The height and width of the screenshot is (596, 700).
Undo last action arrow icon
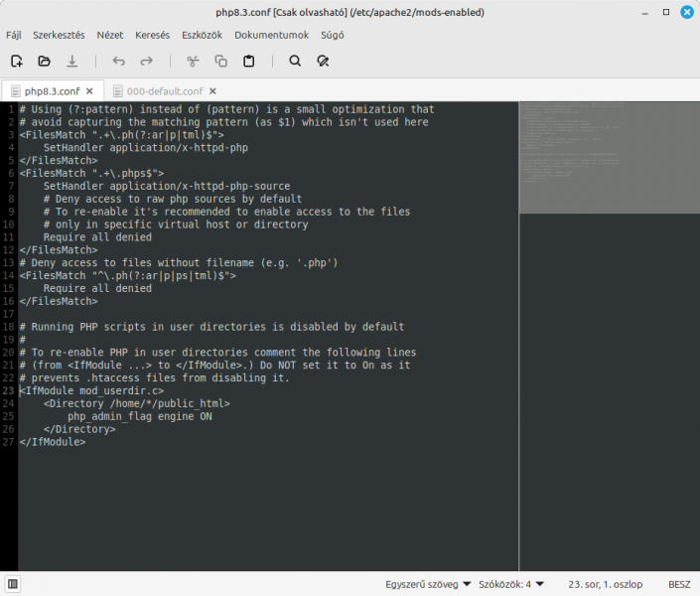118,61
